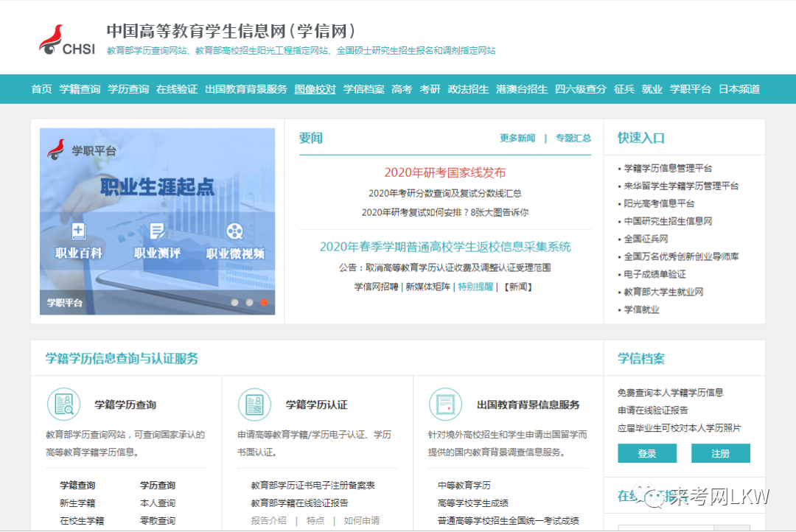Screen dimensions: 796x532
Task: Open 学历查询 in navigation bar
Action: [x=128, y=89]
